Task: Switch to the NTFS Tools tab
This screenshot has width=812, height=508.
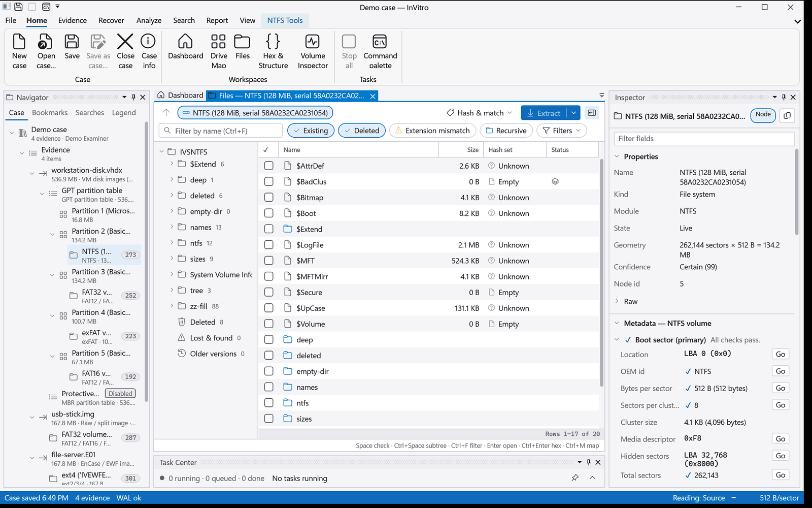Action: [x=285, y=20]
